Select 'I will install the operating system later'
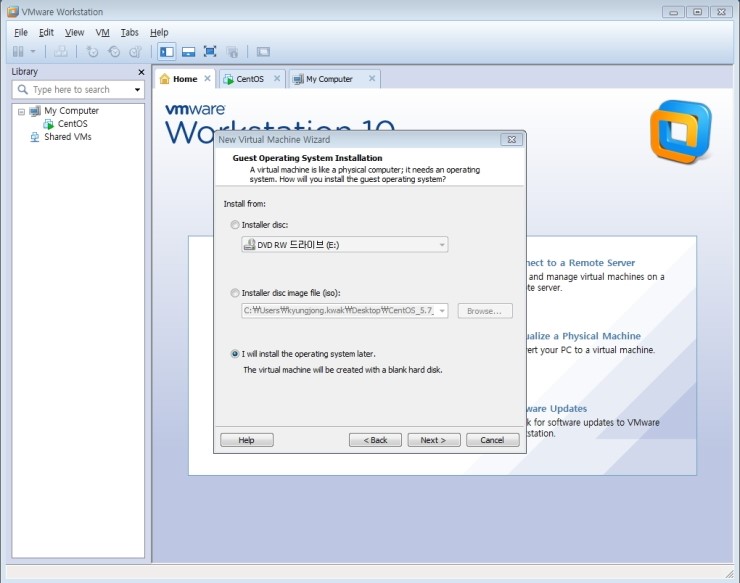 (235, 354)
